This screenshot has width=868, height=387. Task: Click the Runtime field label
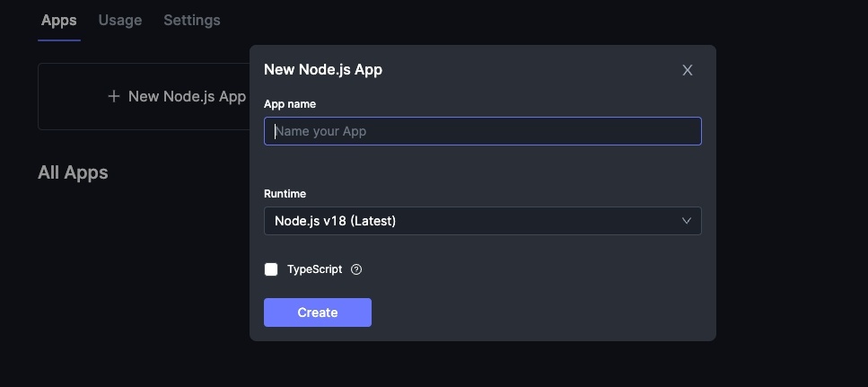pyautogui.click(x=285, y=194)
